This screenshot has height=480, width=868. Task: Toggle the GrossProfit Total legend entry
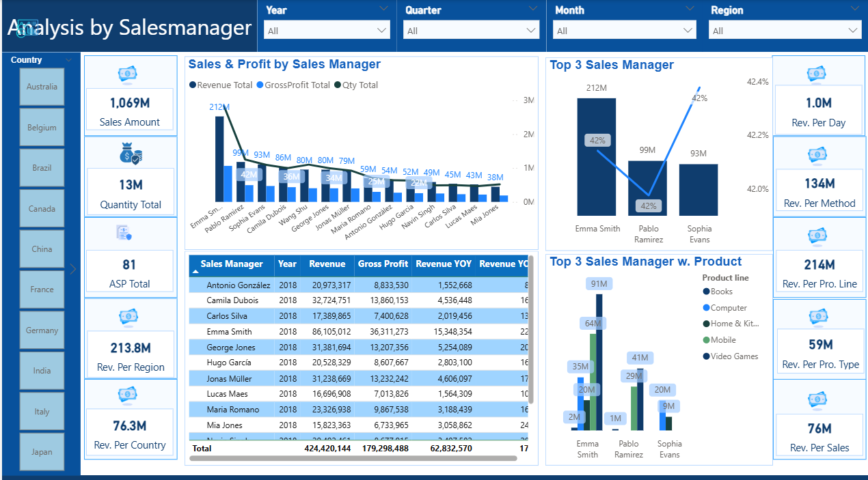coord(293,85)
